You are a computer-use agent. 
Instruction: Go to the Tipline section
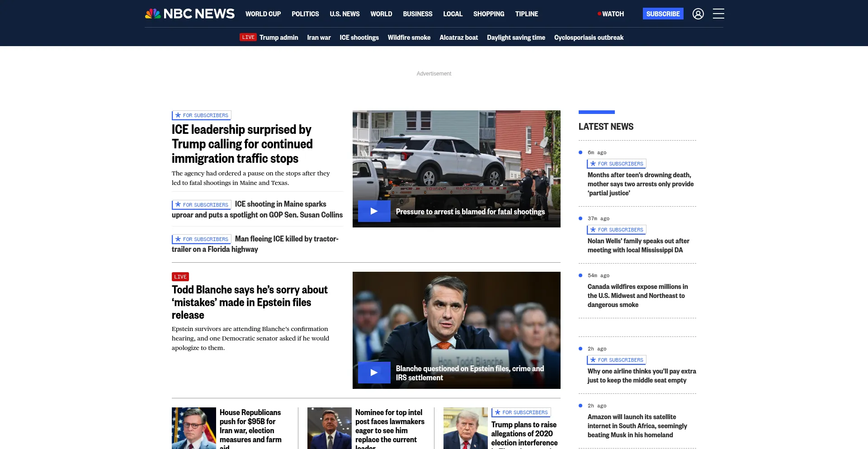[x=527, y=14]
